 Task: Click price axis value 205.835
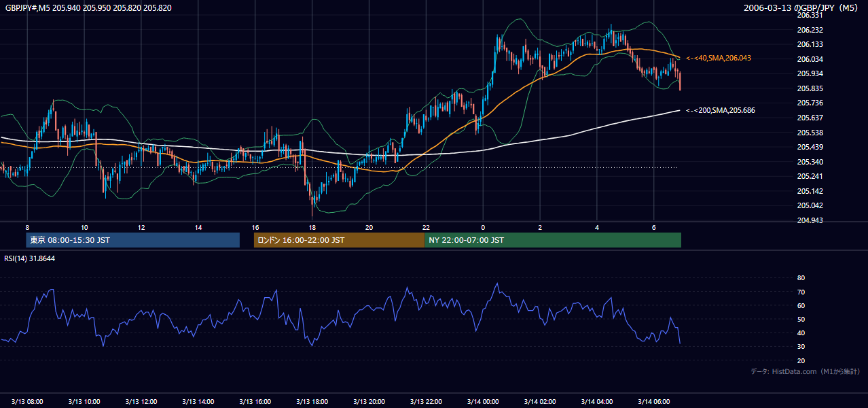click(x=810, y=88)
